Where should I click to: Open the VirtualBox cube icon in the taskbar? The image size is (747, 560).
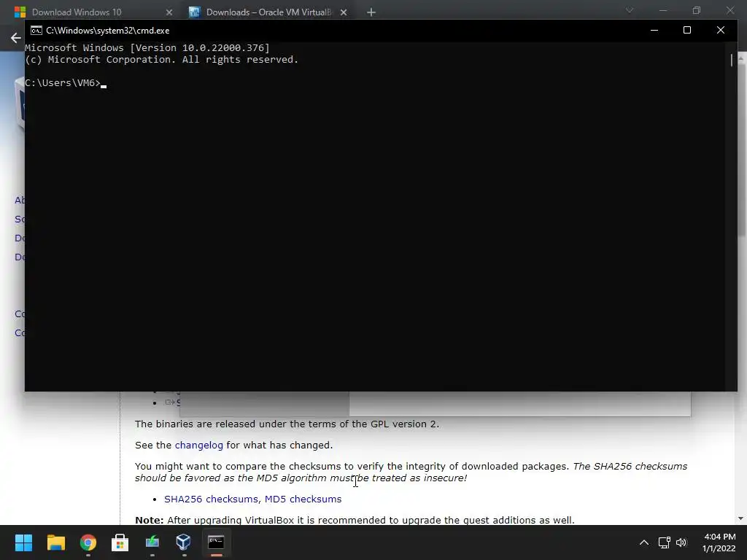[183, 542]
